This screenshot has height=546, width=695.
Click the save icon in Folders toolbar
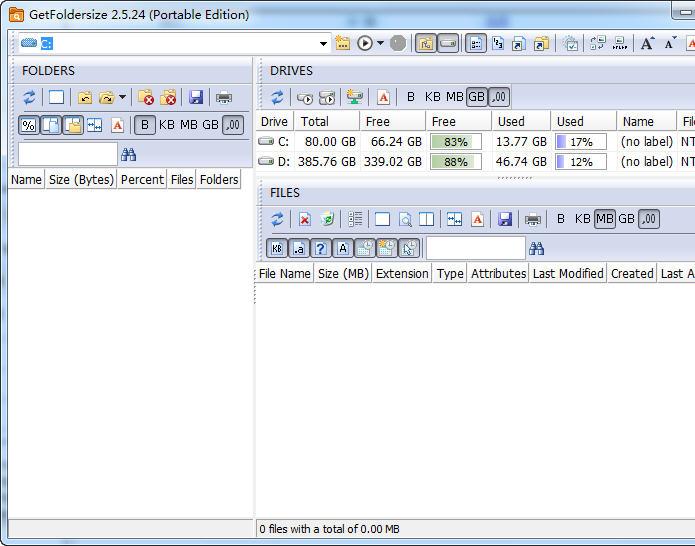point(196,97)
